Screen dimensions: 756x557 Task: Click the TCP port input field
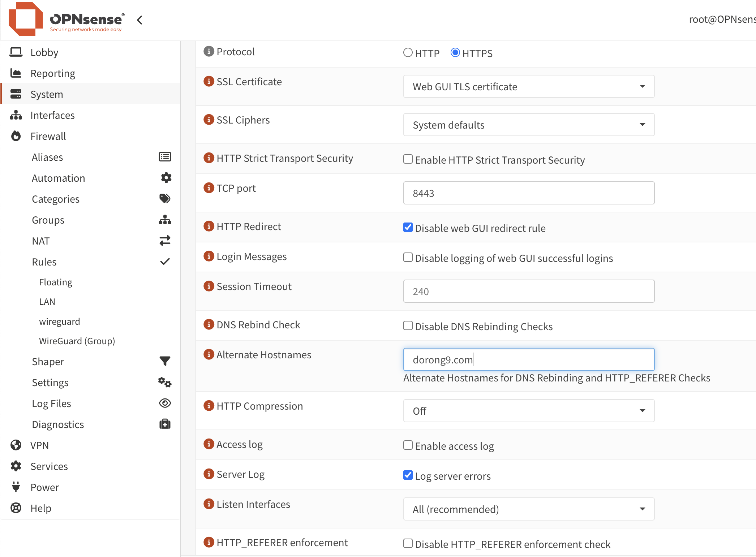tap(528, 193)
